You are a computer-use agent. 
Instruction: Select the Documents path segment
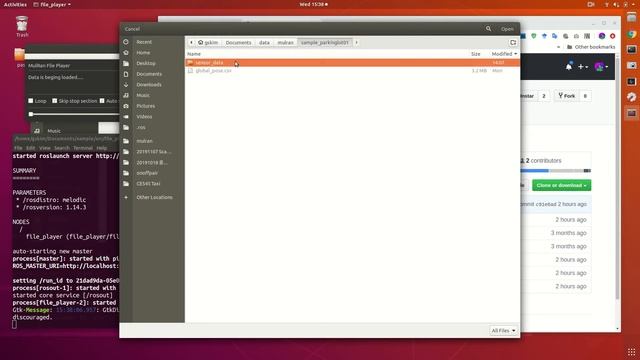tap(238, 42)
